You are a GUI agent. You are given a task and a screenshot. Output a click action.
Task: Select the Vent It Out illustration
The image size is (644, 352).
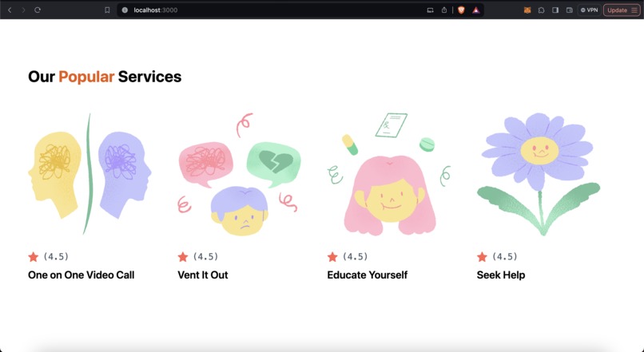[x=239, y=174]
